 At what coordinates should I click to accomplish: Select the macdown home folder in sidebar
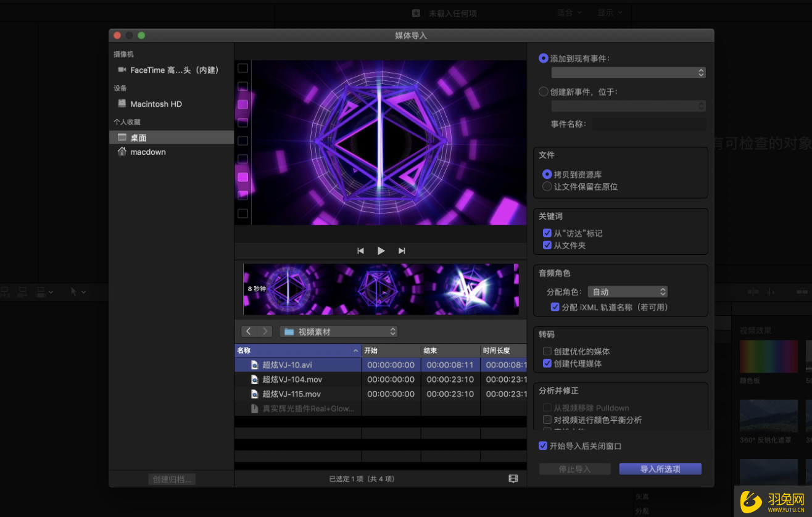click(148, 152)
